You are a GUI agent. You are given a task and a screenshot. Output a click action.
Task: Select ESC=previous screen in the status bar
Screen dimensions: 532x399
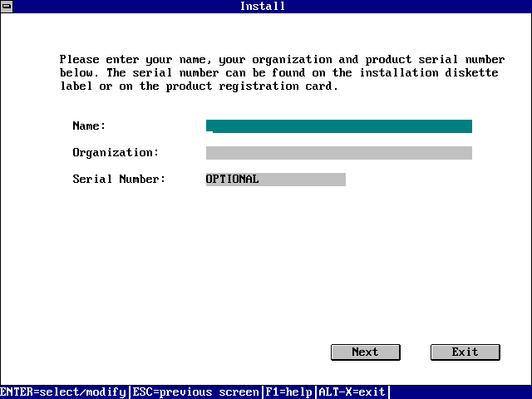[x=195, y=392]
